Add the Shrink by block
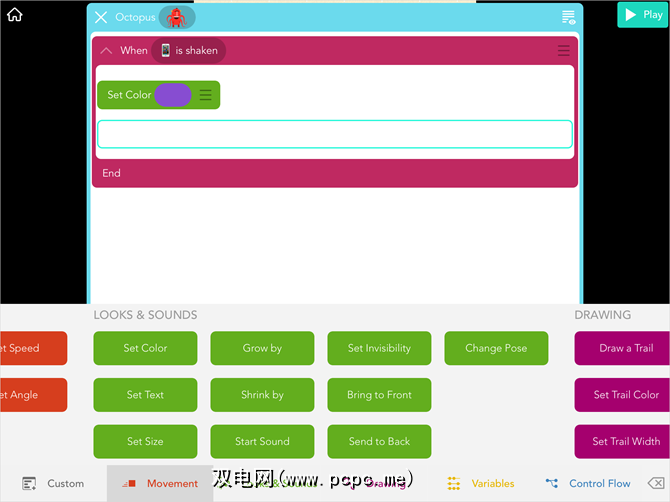The image size is (670, 502). [262, 395]
